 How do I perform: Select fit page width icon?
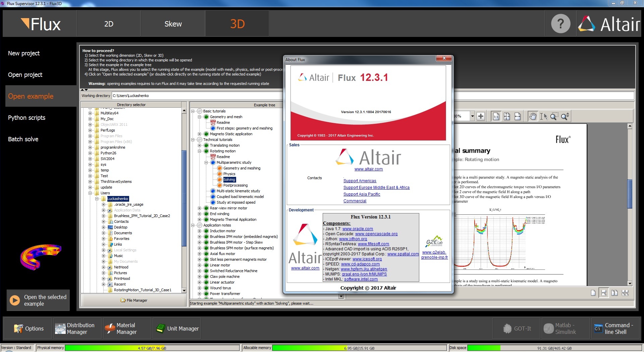(x=518, y=116)
